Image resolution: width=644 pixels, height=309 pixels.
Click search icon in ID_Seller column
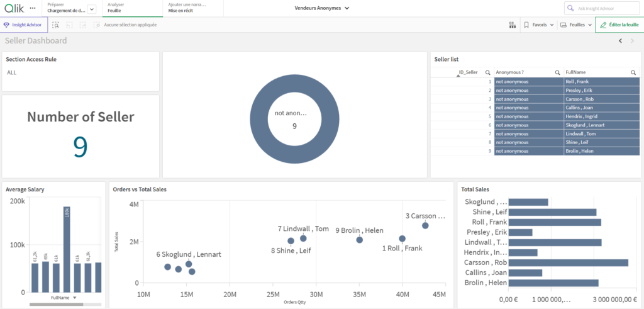tap(487, 73)
